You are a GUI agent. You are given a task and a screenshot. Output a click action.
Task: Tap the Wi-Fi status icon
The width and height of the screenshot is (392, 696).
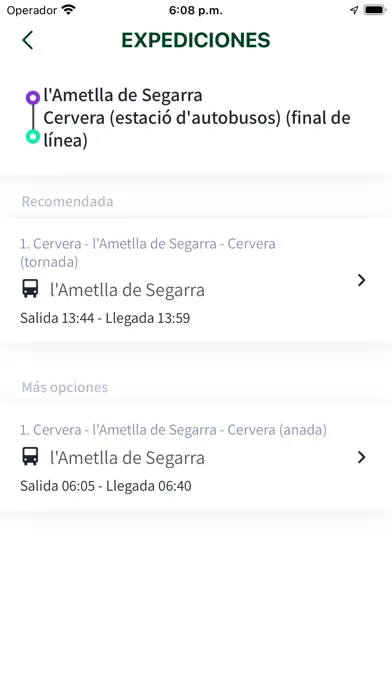pos(69,10)
